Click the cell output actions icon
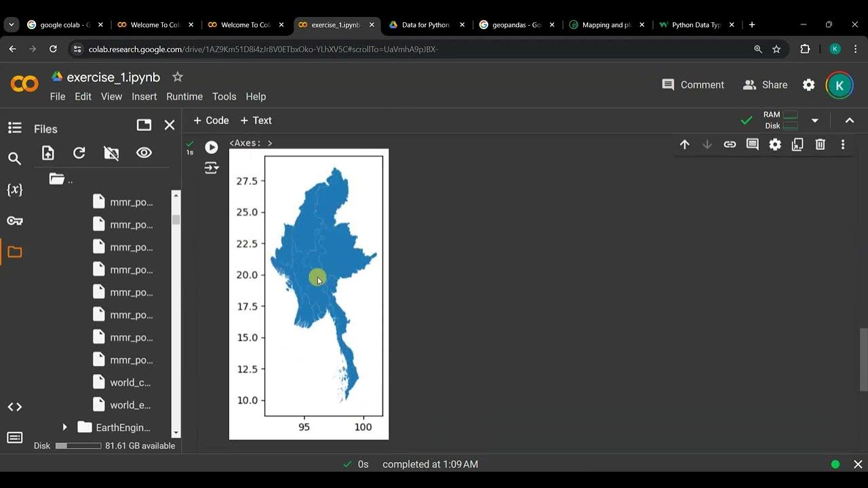 click(212, 168)
